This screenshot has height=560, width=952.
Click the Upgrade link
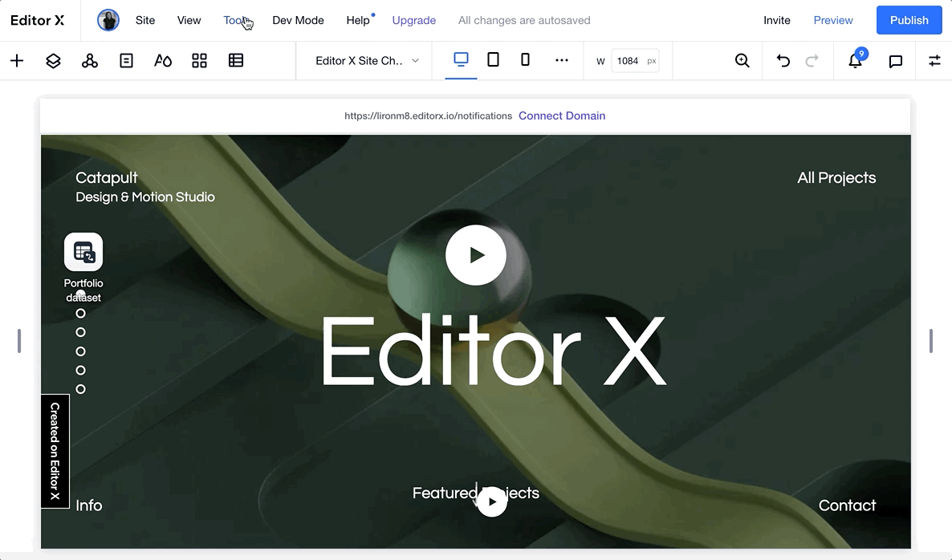414,20
